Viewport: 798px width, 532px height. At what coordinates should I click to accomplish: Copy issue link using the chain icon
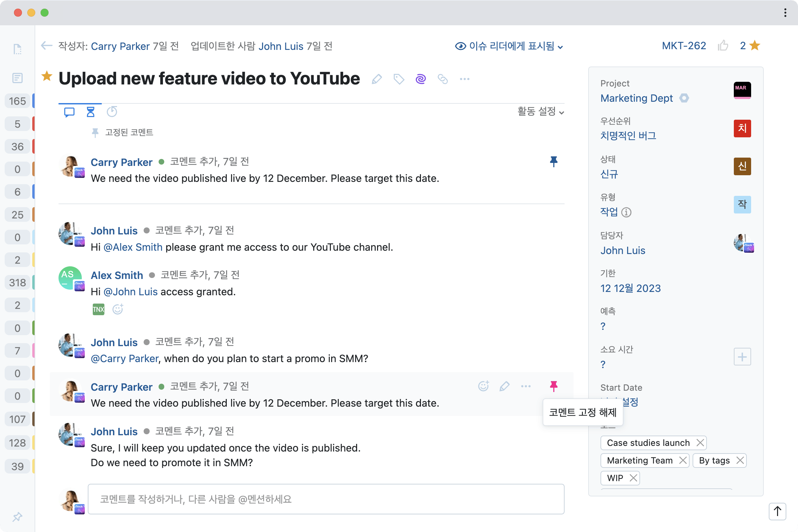(x=443, y=79)
